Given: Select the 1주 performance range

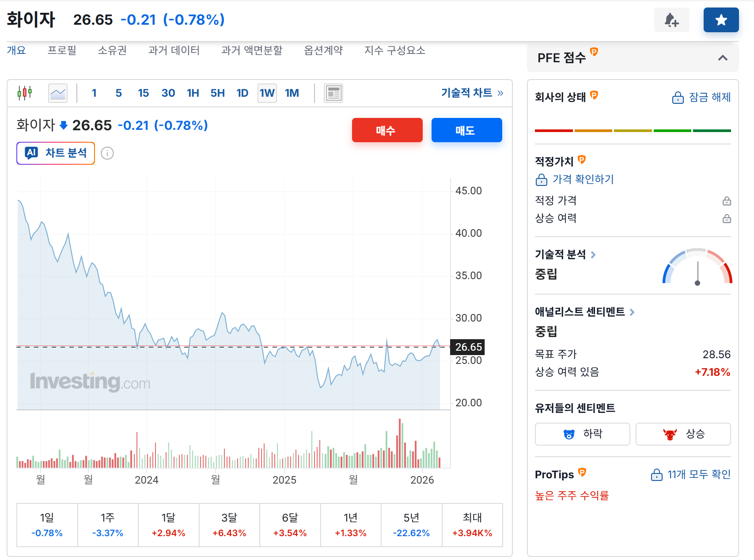Looking at the screenshot, I should tap(108, 525).
